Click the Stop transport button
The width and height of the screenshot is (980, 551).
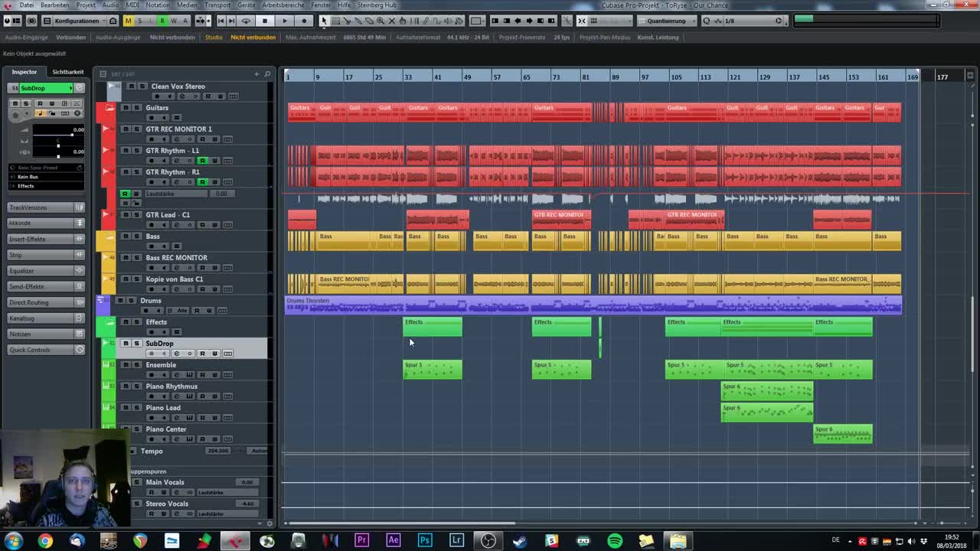tap(265, 21)
